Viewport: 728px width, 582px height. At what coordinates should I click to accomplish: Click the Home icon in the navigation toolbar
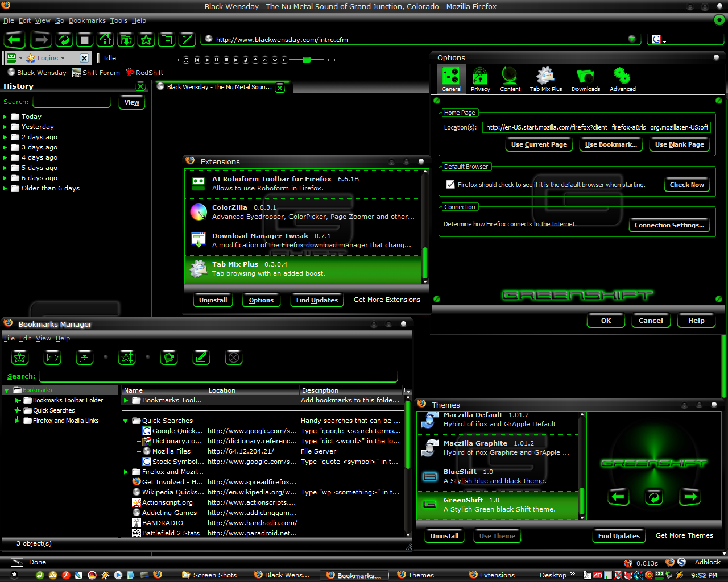tap(105, 40)
